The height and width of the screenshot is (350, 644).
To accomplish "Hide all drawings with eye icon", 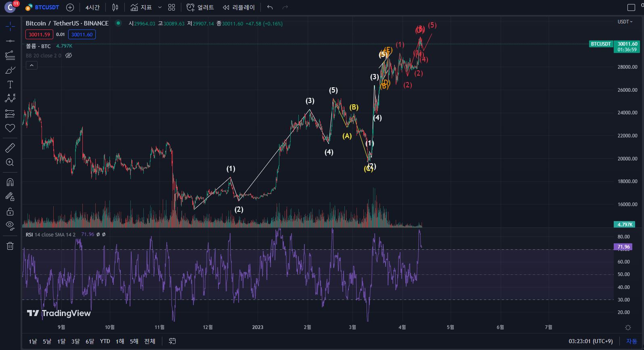I will coord(10,226).
